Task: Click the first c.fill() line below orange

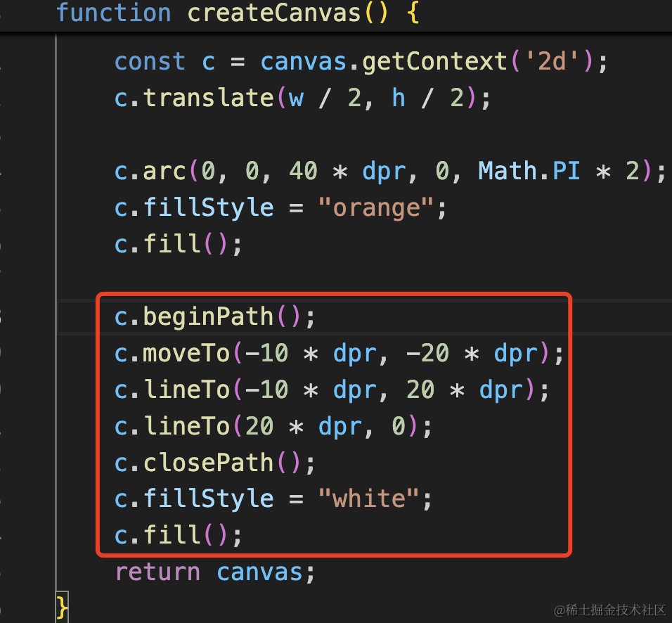Action: click(179, 245)
